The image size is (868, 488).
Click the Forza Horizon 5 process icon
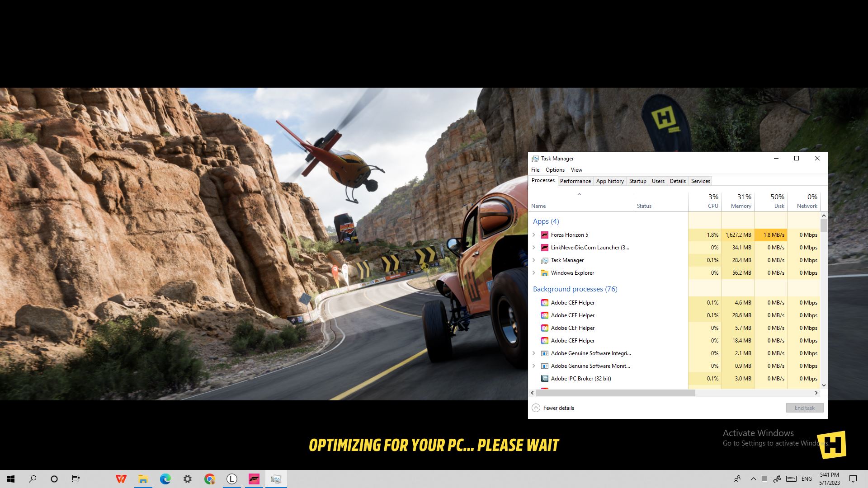545,235
